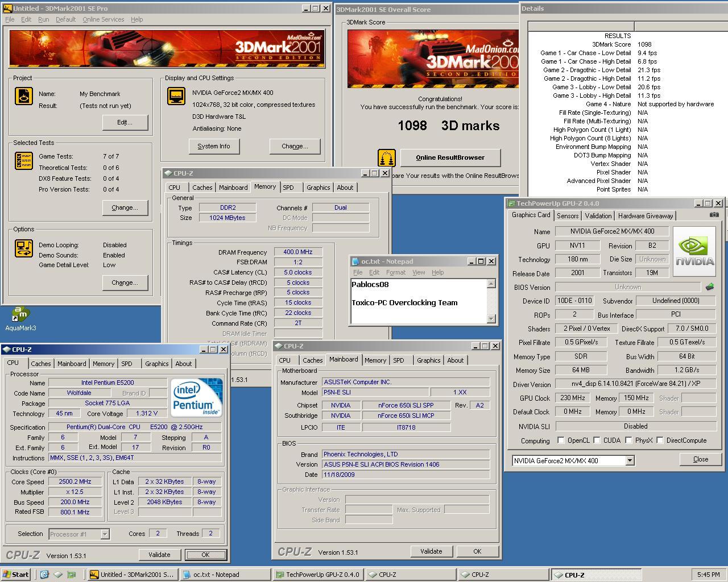Click the GPU-Z BIOS save chip icon

710,287
